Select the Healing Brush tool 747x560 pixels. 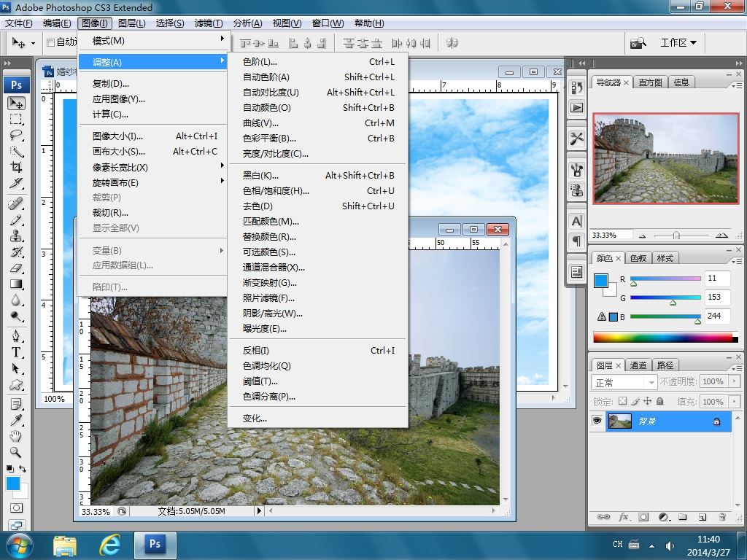coord(16,204)
